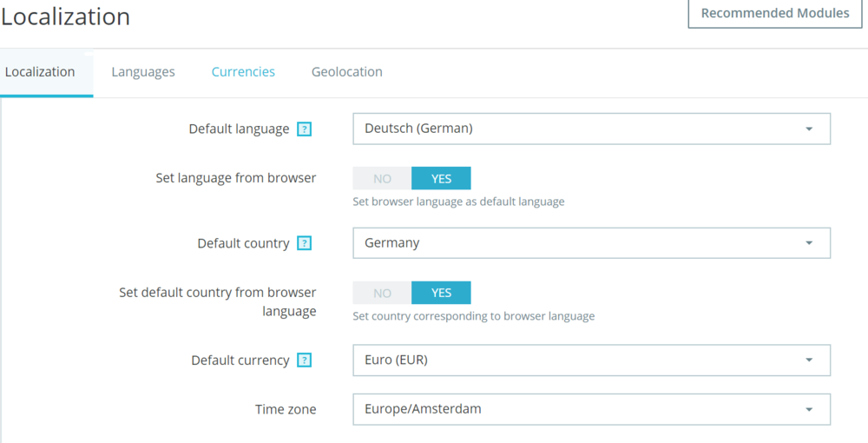Click the Default currency dropdown arrow
The image size is (868, 443).
(x=809, y=360)
